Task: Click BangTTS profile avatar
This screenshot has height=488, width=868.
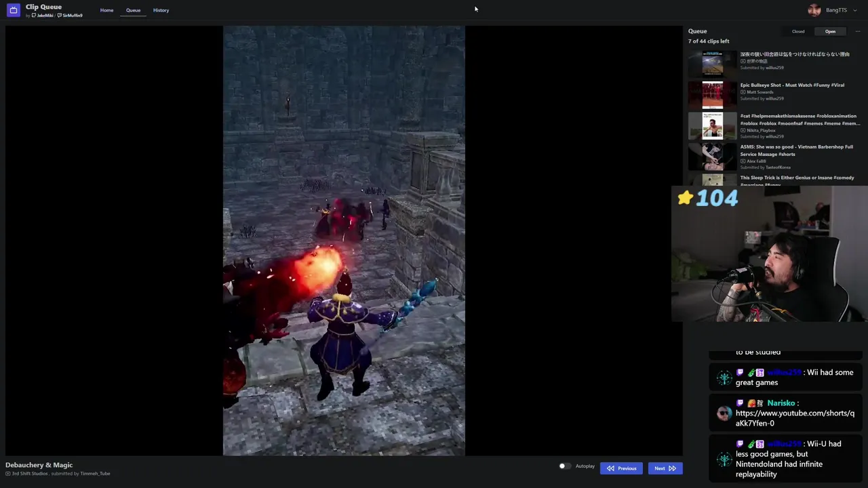Action: (814, 10)
